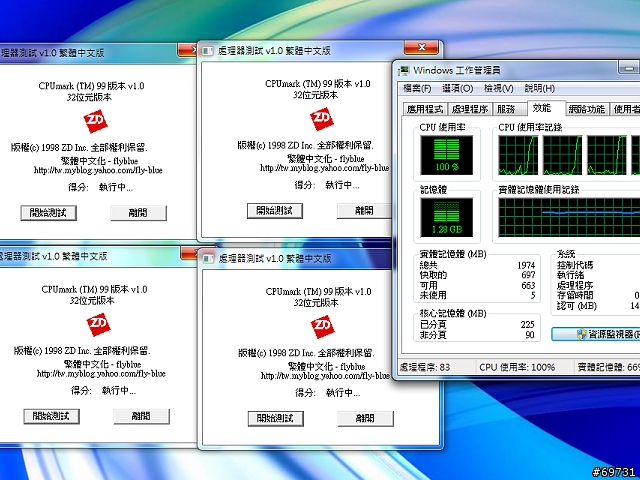Click the third CPU usage history graph
The width and height of the screenshot is (640, 480).
click(x=607, y=155)
